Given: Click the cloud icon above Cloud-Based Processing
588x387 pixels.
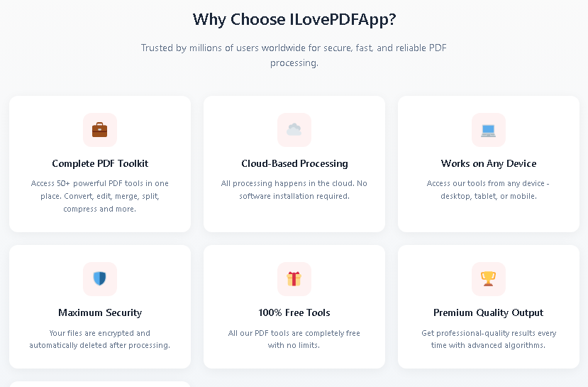Looking at the screenshot, I should coord(294,130).
